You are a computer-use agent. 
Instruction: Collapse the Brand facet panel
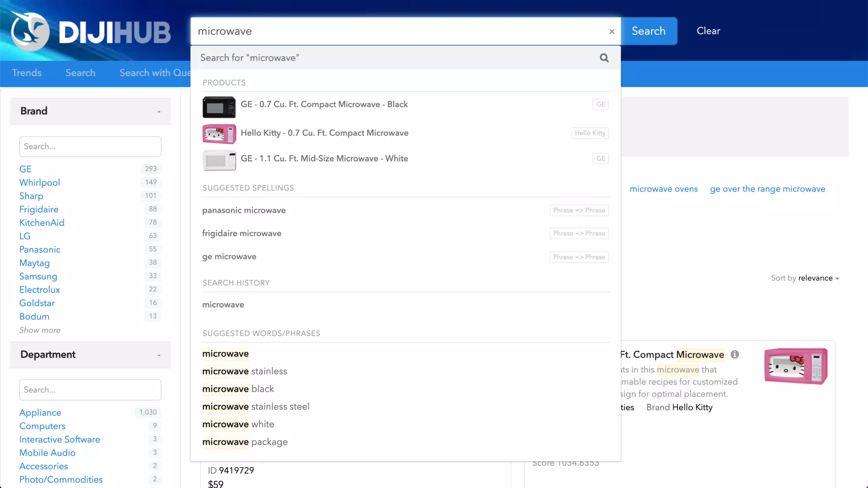(159, 111)
